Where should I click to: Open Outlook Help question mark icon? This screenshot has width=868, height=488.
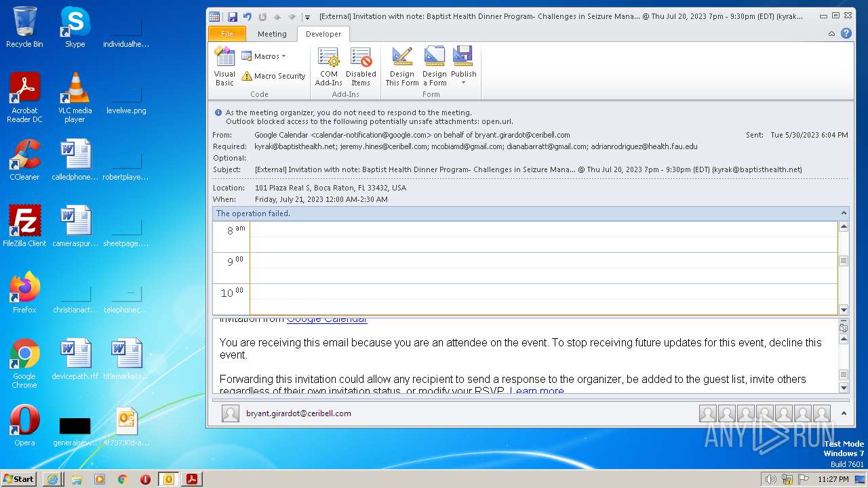(x=846, y=33)
